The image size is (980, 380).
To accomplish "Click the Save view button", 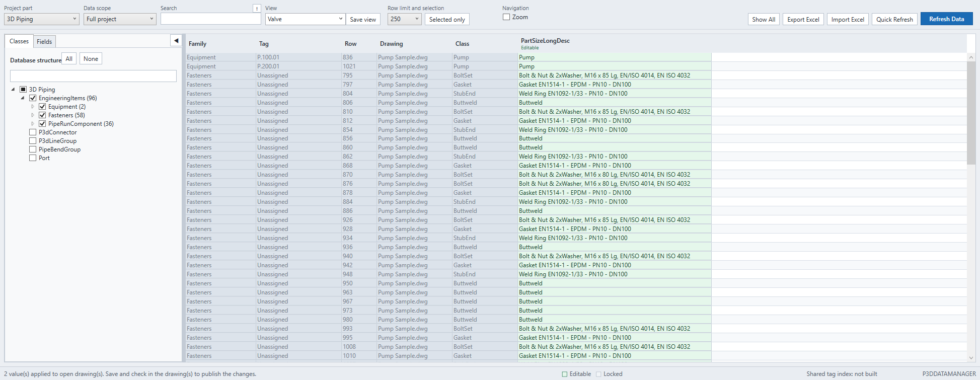I will (x=363, y=19).
